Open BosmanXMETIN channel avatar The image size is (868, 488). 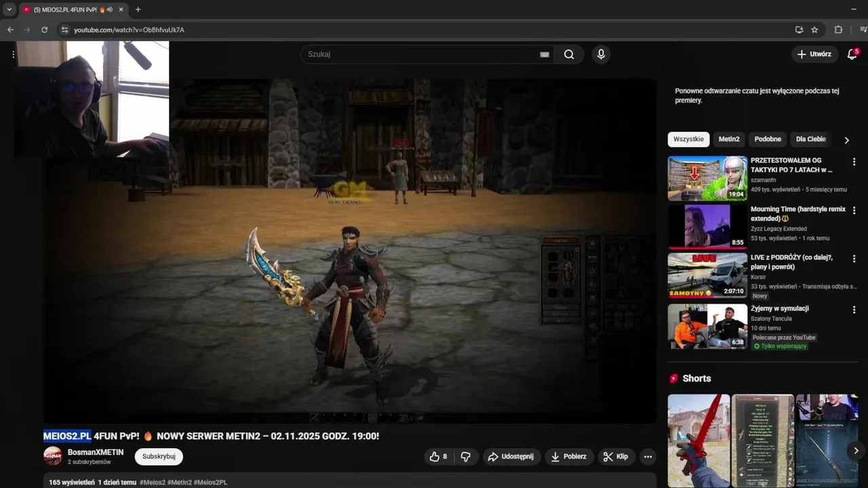coord(53,456)
